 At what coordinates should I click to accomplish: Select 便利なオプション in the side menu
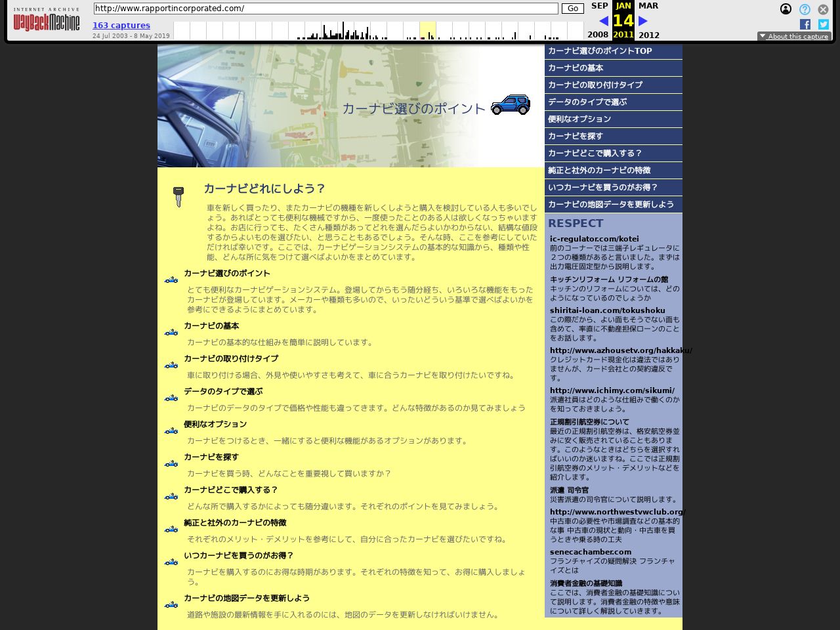pos(579,119)
